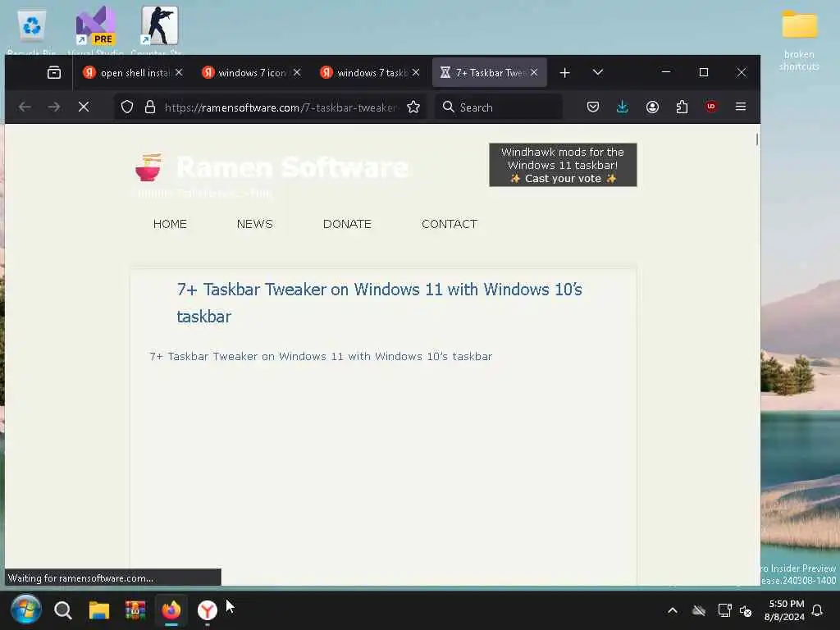Open the Ramen Software site title link
The height and width of the screenshot is (630, 840).
293,167
